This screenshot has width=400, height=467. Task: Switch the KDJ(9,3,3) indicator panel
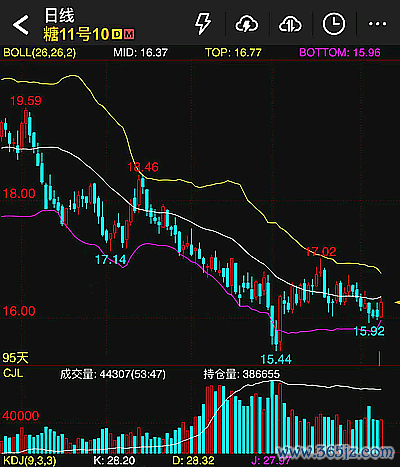tap(30, 461)
